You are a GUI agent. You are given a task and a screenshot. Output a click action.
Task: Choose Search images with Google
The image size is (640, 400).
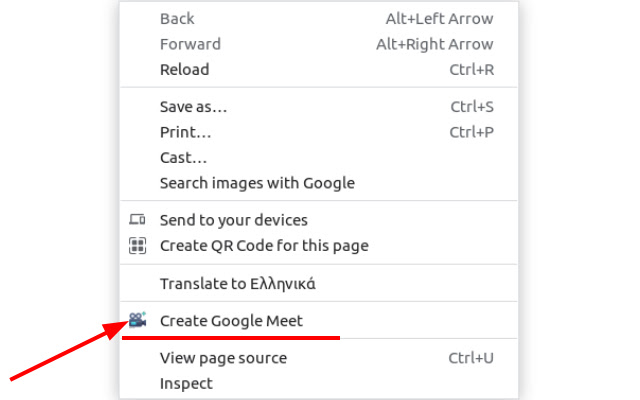pyautogui.click(x=257, y=183)
